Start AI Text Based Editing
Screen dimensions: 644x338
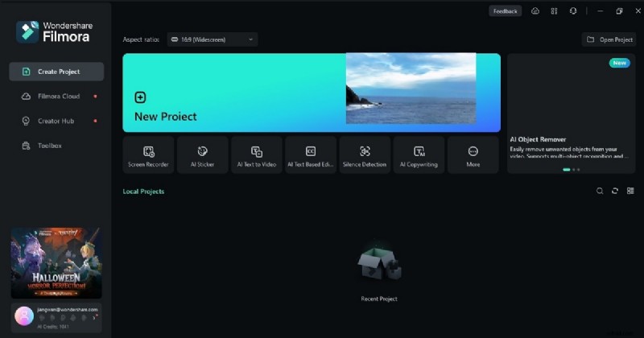pyautogui.click(x=311, y=155)
